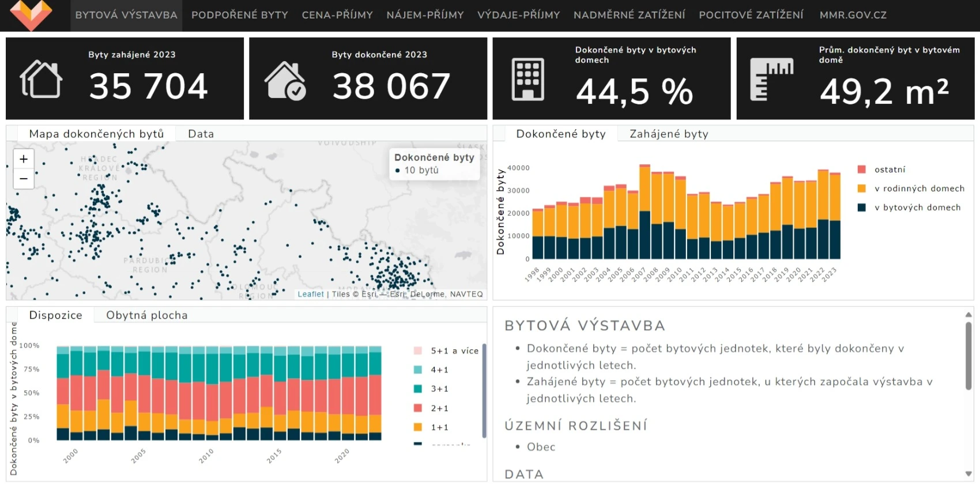Click the Dispozice legend scrollbar
This screenshot has height=487, width=980.
(484, 390)
